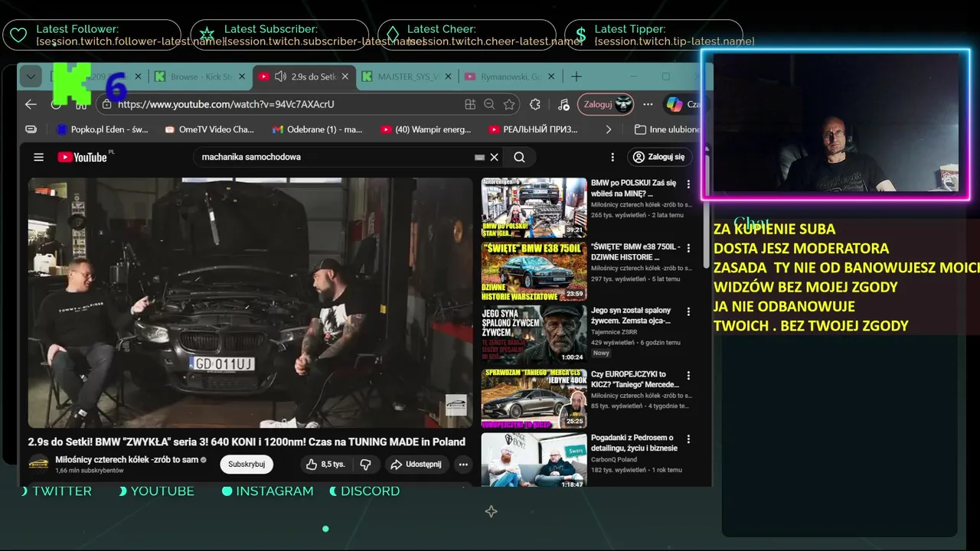This screenshot has width=980, height=551.
Task: Click the Zaloguj się sign-in button
Action: 659,157
